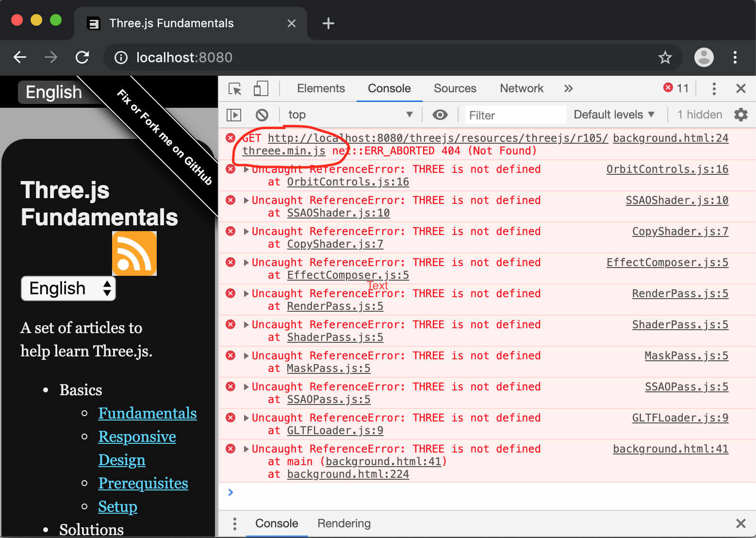Toggle the console sidebar panel icon
756x538 pixels.
pyautogui.click(x=234, y=115)
